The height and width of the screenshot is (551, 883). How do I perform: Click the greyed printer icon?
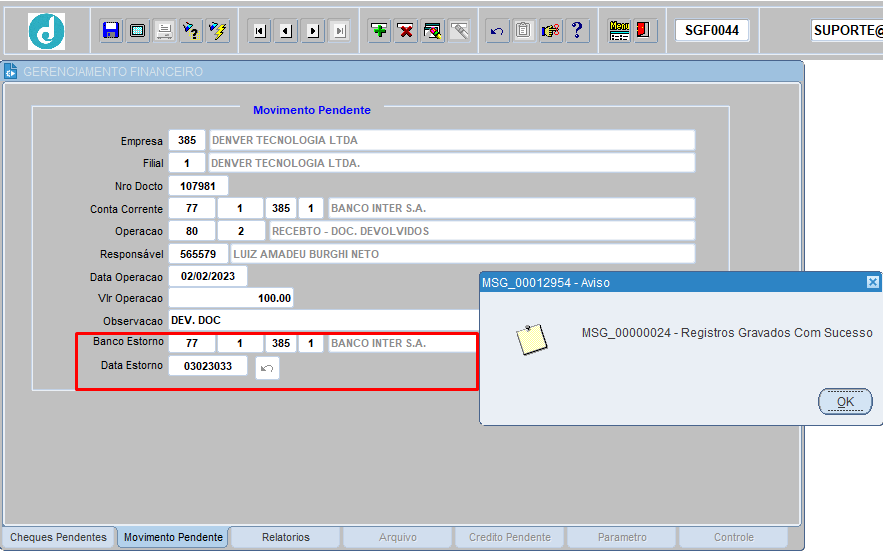point(164,30)
